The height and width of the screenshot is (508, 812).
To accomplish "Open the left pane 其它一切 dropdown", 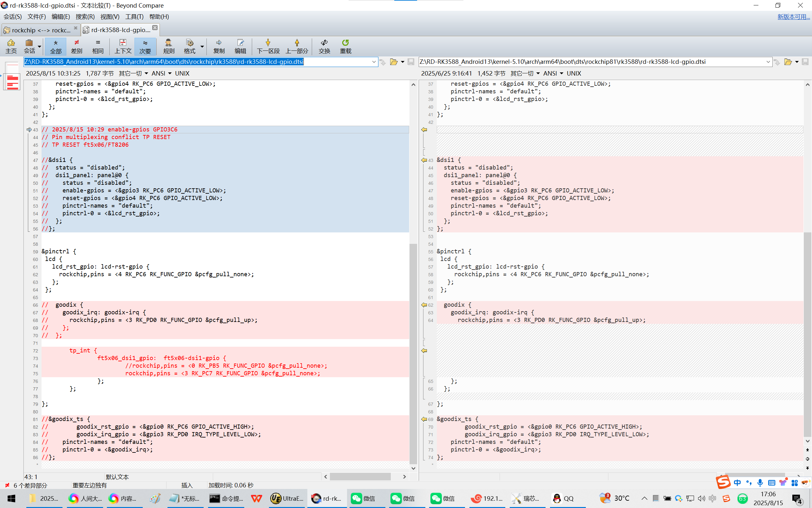I will pyautogui.click(x=133, y=73).
